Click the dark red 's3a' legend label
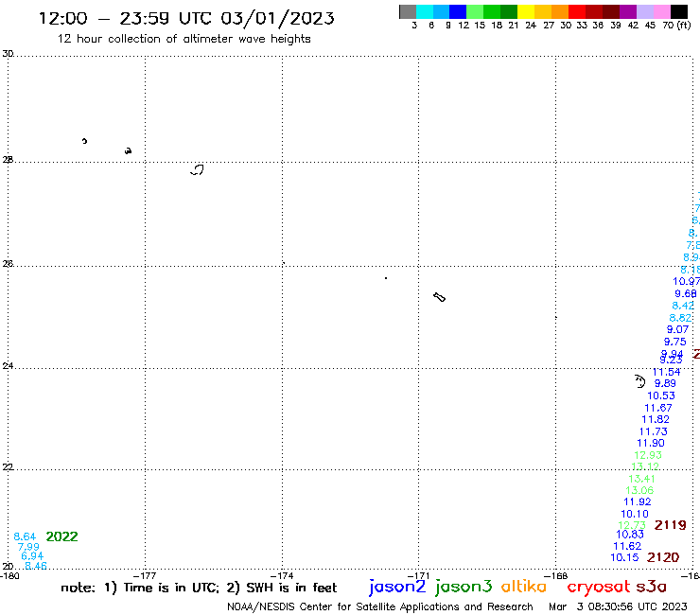The image size is (700, 615). (651, 587)
